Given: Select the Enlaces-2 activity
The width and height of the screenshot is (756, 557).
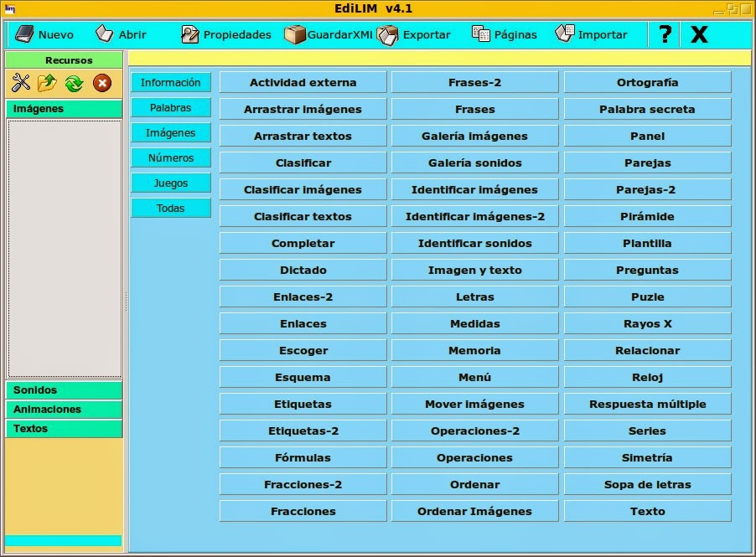Looking at the screenshot, I should 303,297.
